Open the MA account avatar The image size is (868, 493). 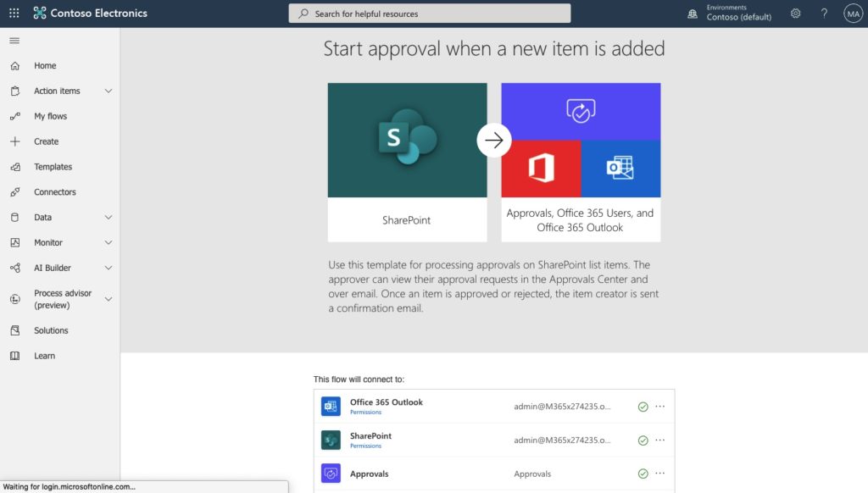[x=853, y=14]
